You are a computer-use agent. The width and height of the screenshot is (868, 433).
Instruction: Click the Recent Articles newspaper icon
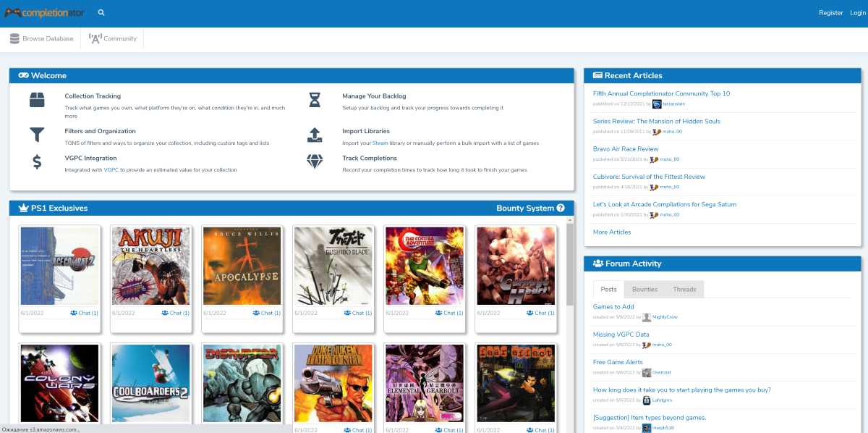[597, 75]
